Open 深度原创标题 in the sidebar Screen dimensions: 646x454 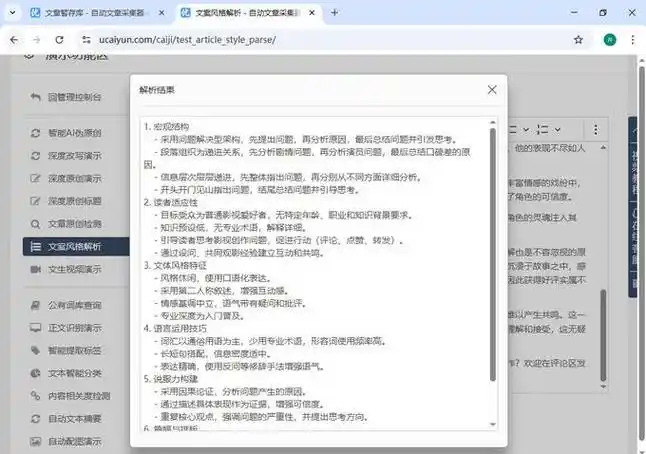click(x=66, y=201)
